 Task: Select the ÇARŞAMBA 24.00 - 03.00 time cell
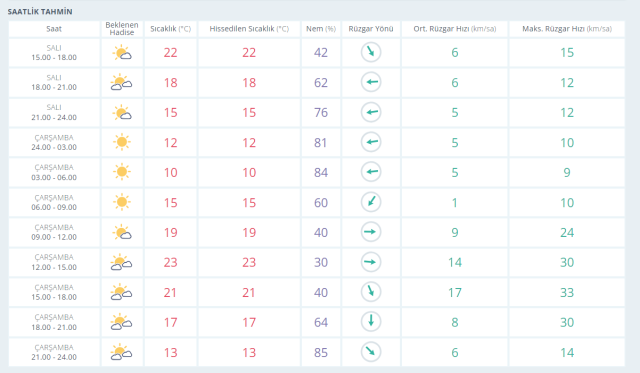click(x=54, y=142)
